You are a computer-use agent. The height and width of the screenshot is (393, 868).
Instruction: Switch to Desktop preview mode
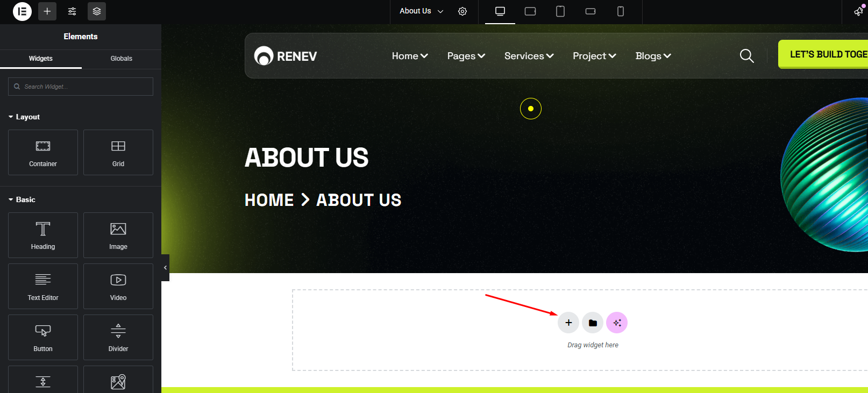(500, 11)
